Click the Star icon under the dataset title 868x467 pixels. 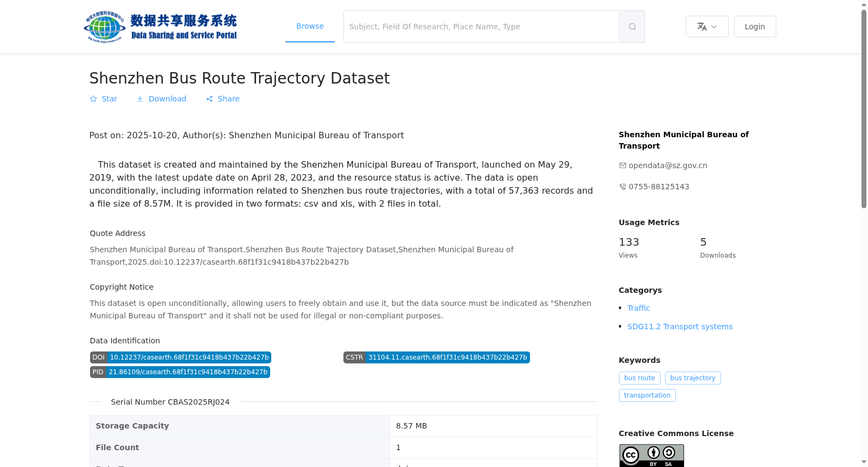coord(93,99)
